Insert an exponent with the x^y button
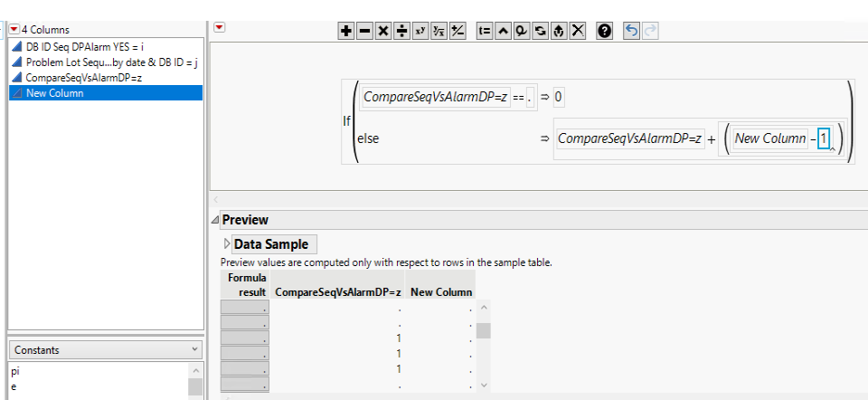Image resolution: width=868 pixels, height=400 pixels. coord(420,31)
